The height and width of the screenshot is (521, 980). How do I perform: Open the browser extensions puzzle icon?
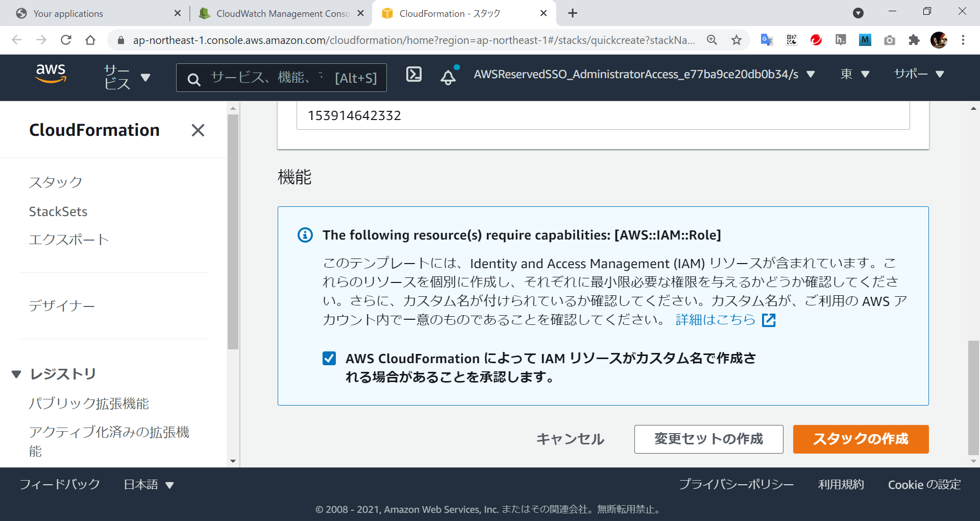click(x=914, y=40)
